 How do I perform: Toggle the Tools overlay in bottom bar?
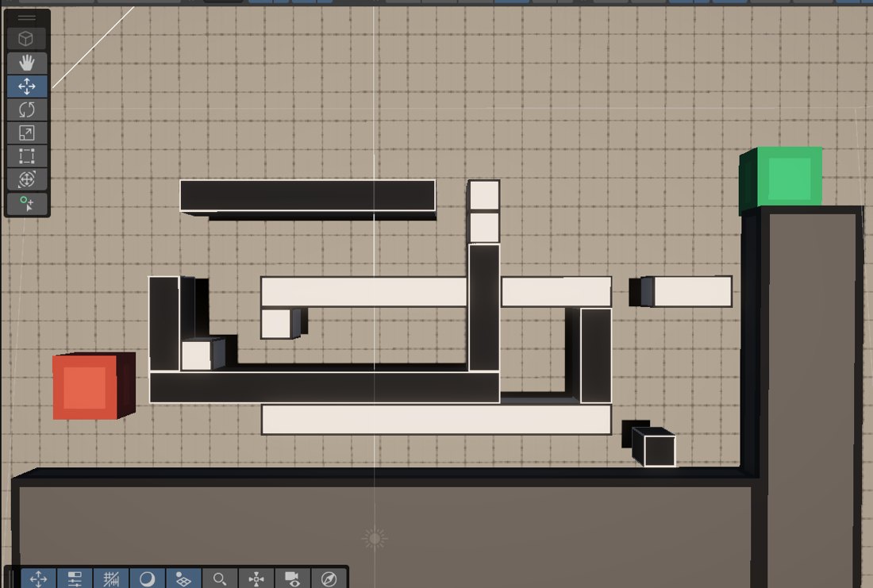[x=38, y=578]
